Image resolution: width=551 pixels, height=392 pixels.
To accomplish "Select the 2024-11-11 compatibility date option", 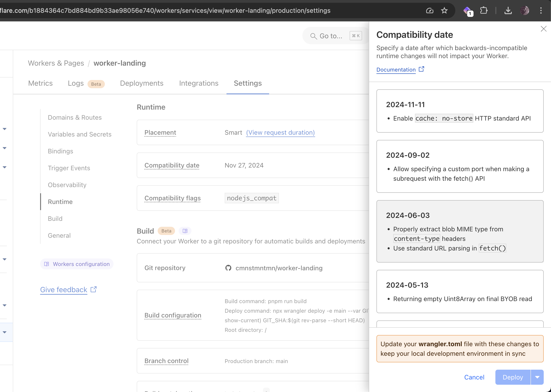I will (460, 111).
